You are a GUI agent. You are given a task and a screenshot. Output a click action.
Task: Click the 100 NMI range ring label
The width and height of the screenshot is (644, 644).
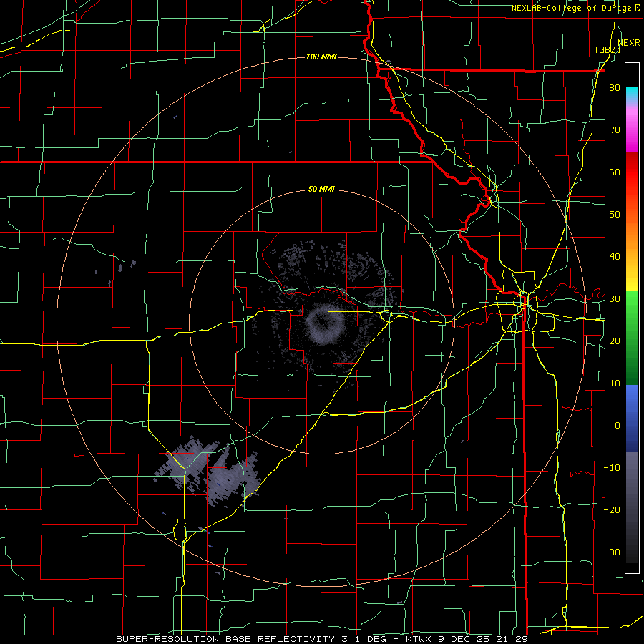(x=321, y=57)
